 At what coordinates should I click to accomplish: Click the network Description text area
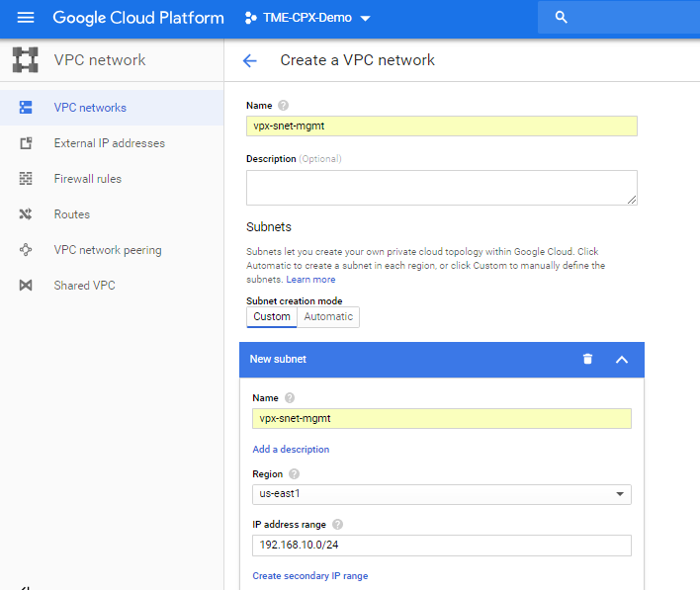point(441,187)
